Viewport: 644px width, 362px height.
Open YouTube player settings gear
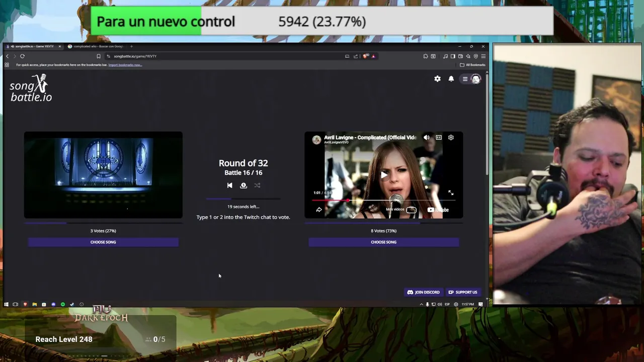tap(451, 137)
